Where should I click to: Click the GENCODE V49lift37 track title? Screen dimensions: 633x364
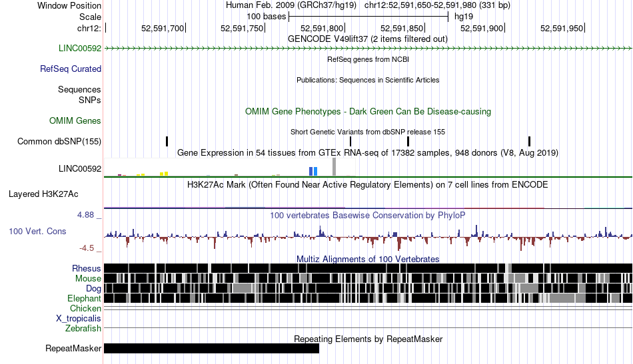[368, 39]
